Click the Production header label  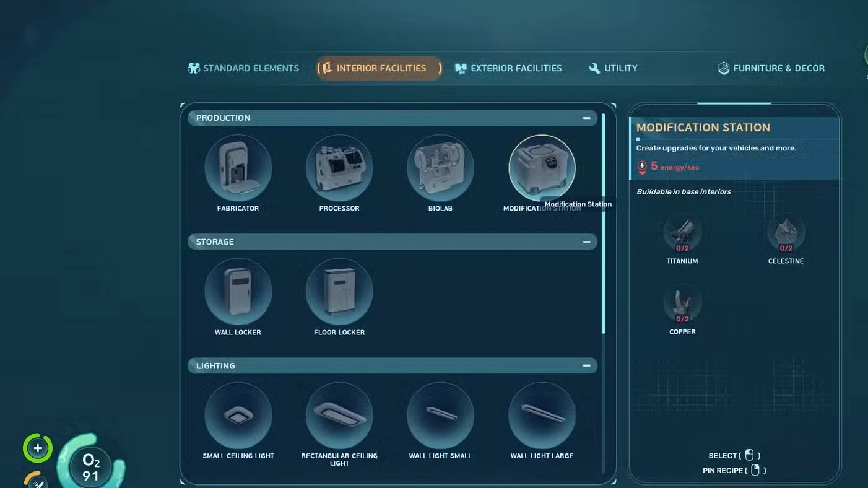[223, 118]
